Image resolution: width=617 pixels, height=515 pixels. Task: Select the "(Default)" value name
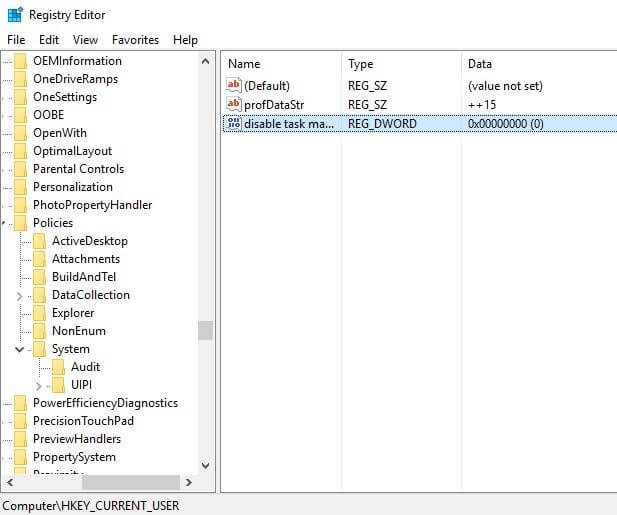(267, 86)
